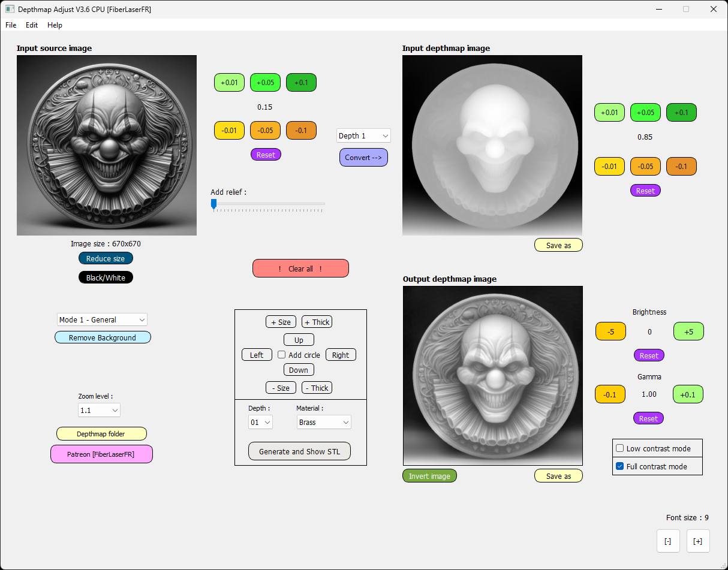Enable the Add circle checkbox
Screen dimensions: 728x570
click(281, 355)
